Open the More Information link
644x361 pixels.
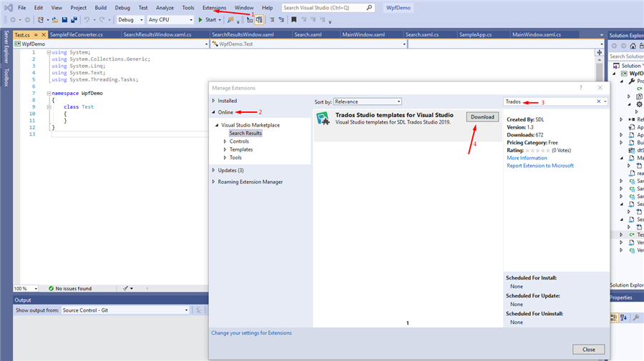click(527, 158)
